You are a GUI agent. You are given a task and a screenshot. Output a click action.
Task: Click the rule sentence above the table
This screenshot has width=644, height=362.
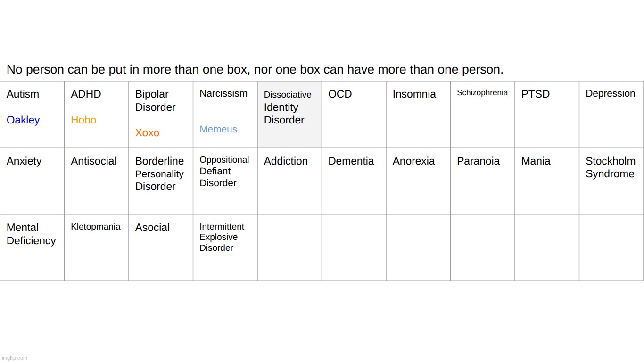click(x=255, y=70)
